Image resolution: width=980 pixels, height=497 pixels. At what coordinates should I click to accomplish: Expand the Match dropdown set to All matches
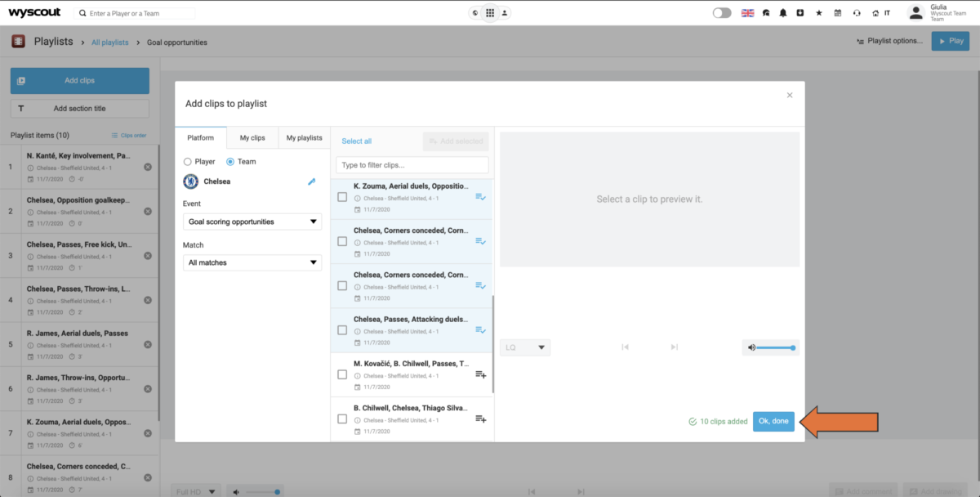[252, 262]
